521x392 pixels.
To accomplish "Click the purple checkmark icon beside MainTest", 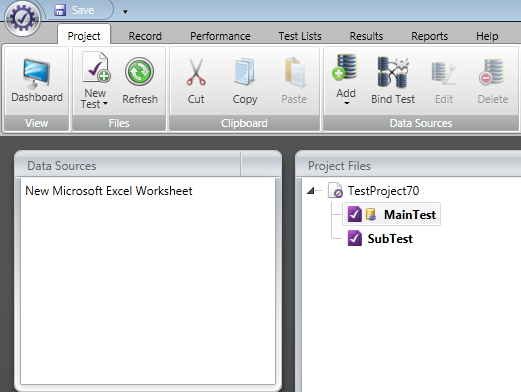I will pyautogui.click(x=354, y=214).
